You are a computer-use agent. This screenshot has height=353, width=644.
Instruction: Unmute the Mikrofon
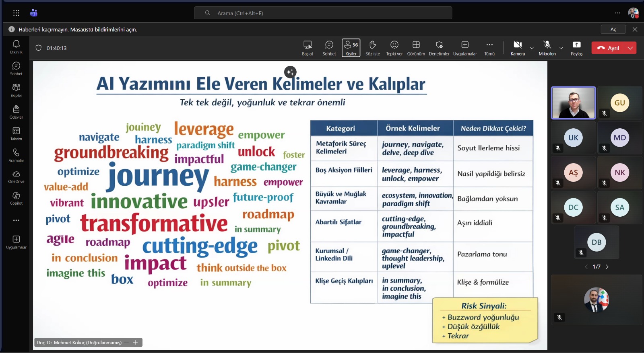click(x=547, y=48)
